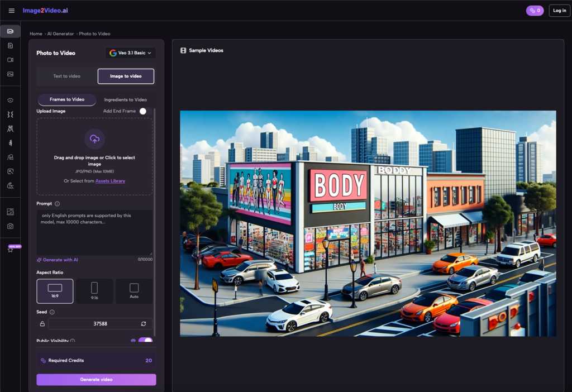Click the Image2Video.ai logo
Image resolution: width=572 pixels, height=392 pixels.
pos(45,11)
